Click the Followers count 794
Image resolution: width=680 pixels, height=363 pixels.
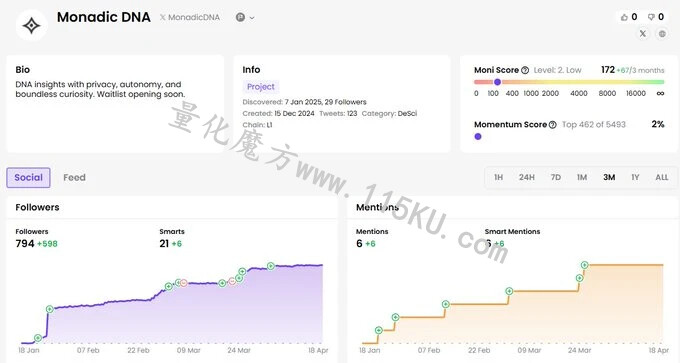pos(25,244)
